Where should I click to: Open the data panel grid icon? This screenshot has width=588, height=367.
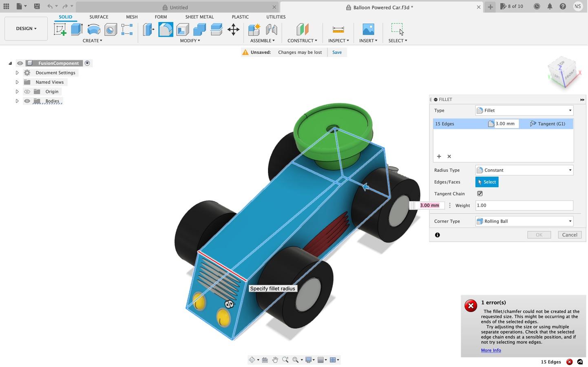tap(6, 7)
